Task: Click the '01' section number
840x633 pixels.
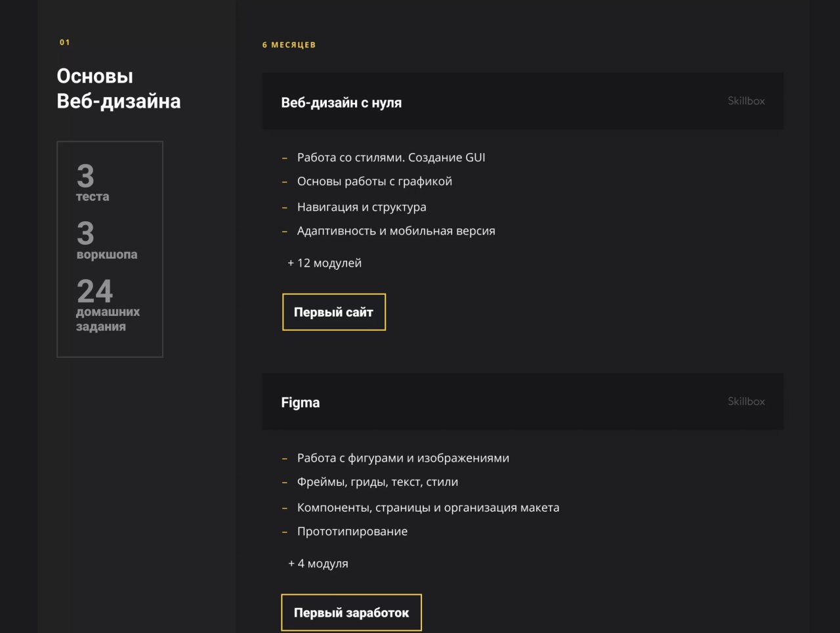Action: [64, 43]
